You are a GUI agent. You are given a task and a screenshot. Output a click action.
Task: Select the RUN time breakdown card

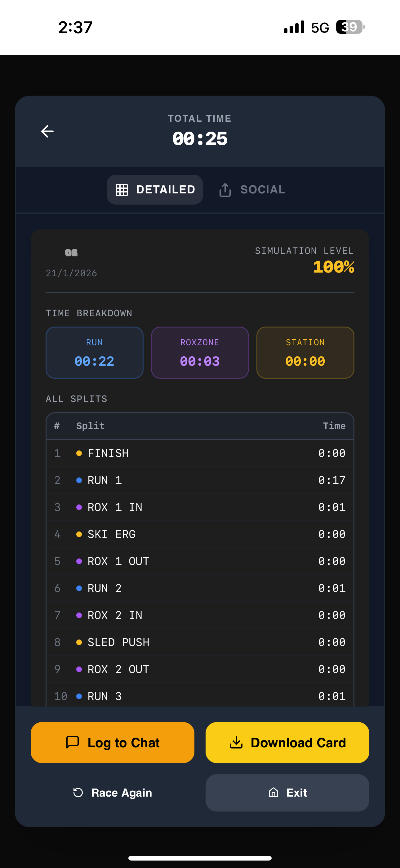(x=94, y=352)
